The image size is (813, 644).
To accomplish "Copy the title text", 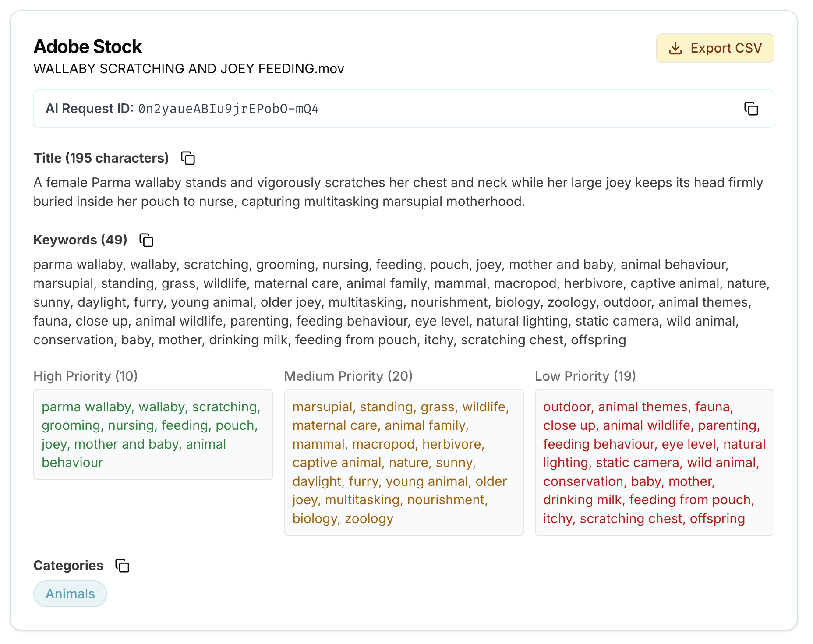I will pyautogui.click(x=188, y=158).
